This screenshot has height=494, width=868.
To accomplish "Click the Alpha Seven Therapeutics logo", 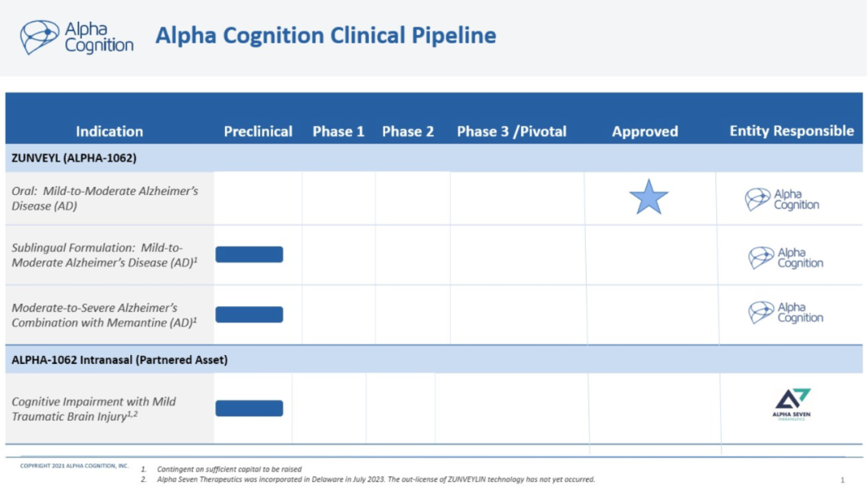I will [792, 405].
